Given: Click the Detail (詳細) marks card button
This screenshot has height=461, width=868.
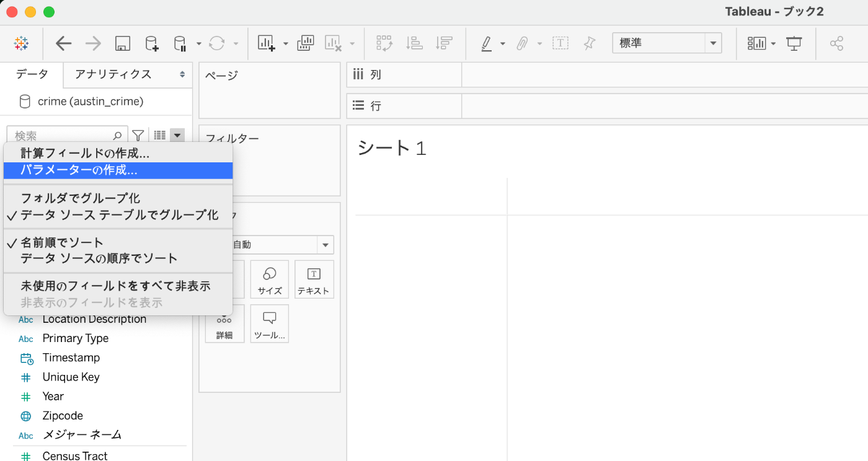Looking at the screenshot, I should click(x=224, y=323).
